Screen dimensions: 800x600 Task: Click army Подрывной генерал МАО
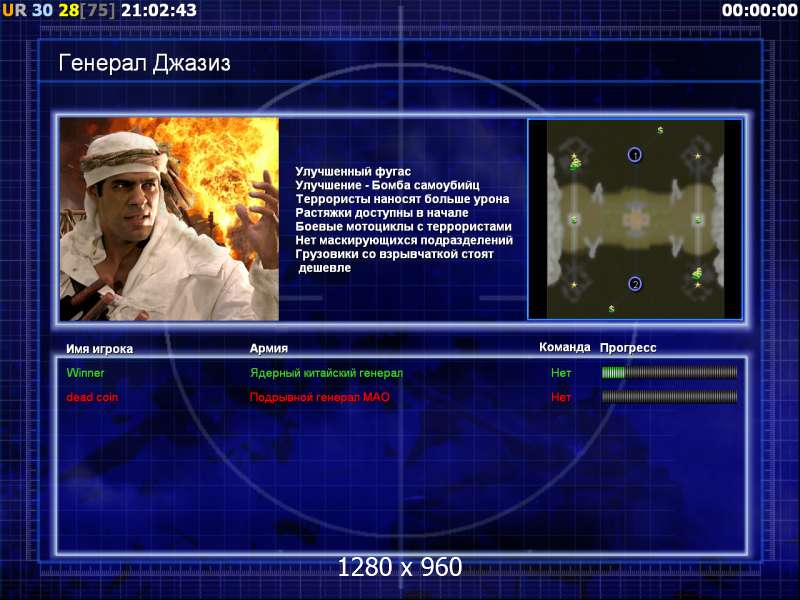[x=320, y=397]
